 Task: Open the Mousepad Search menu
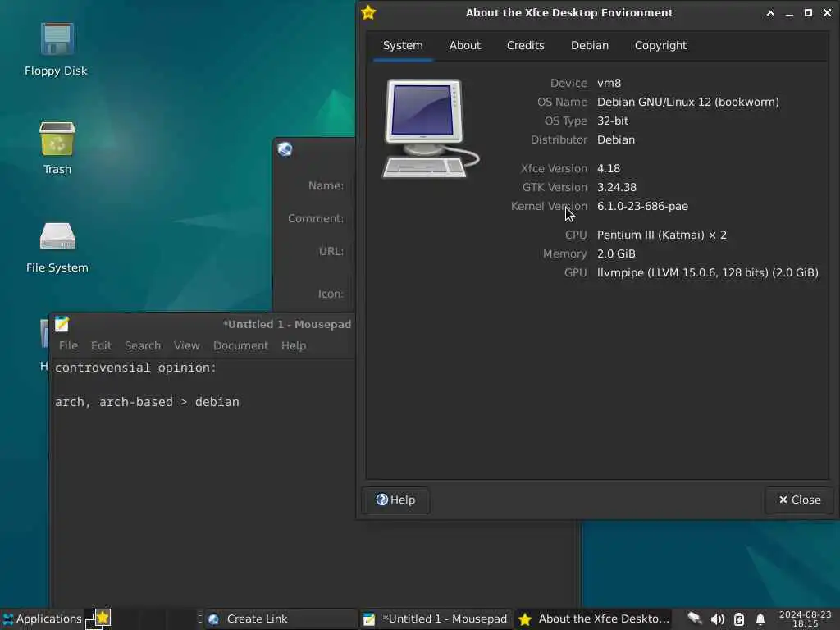[143, 345]
